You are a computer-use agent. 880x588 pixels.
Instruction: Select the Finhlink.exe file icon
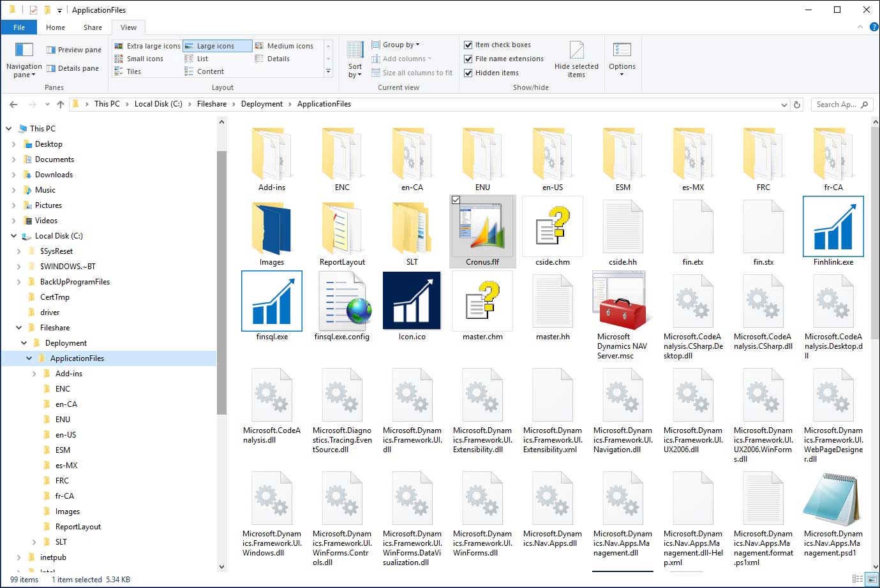[x=833, y=226]
